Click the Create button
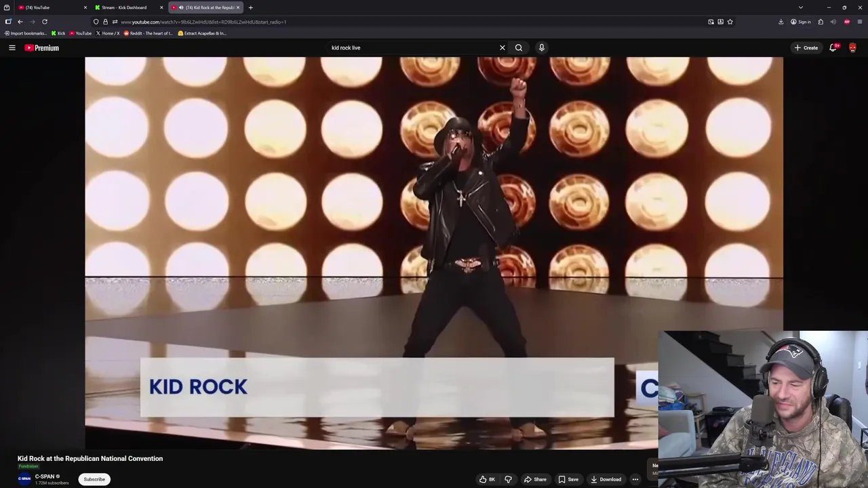 coord(806,47)
